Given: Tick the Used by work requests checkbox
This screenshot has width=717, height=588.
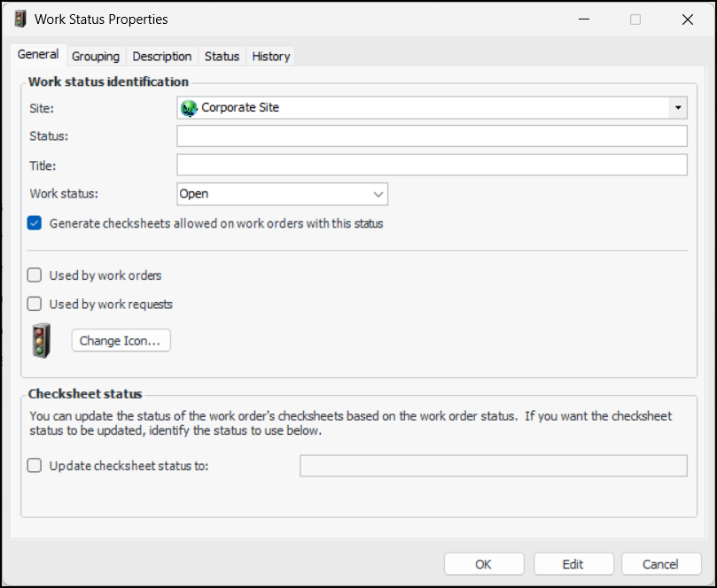Looking at the screenshot, I should 35,304.
